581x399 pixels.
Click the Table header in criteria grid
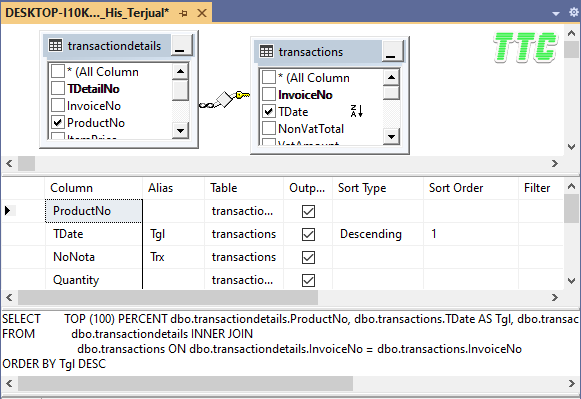tap(244, 188)
